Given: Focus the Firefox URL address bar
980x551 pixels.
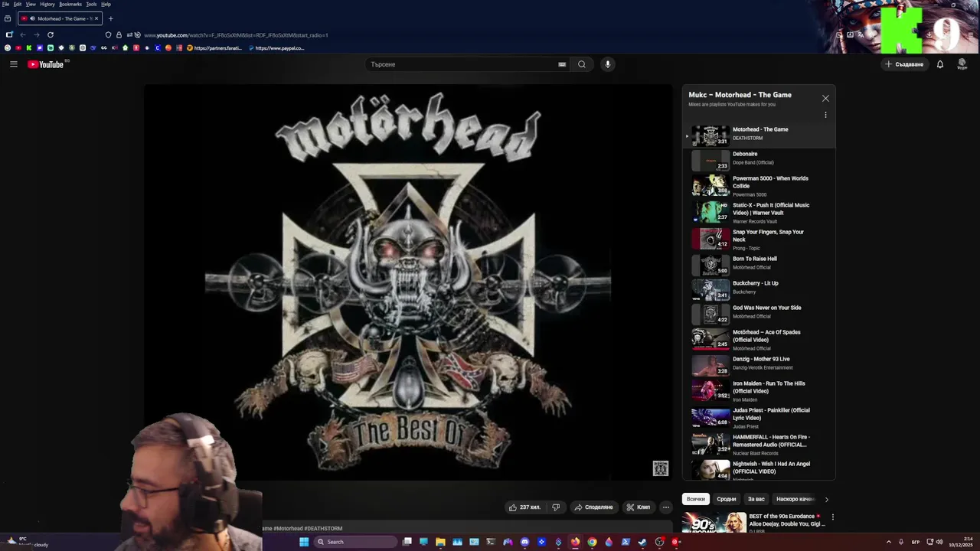Looking at the screenshot, I should pyautogui.click(x=236, y=34).
